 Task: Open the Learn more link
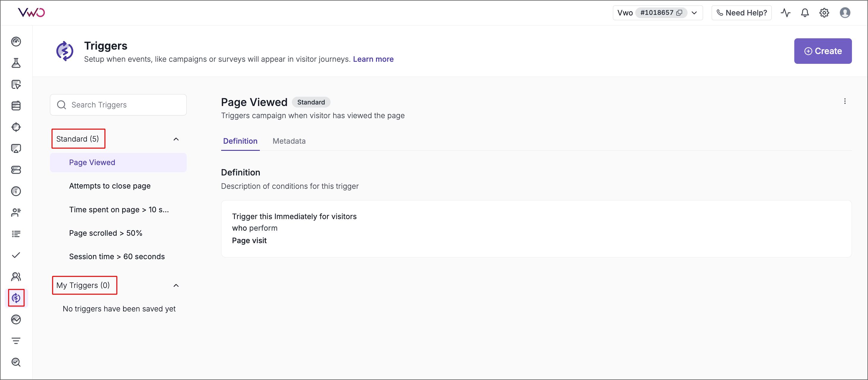[373, 59]
